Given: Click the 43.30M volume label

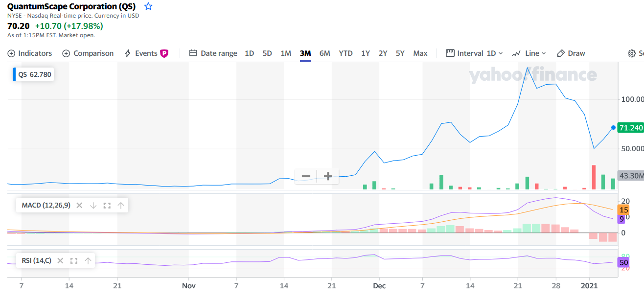Looking at the screenshot, I should pyautogui.click(x=630, y=176).
